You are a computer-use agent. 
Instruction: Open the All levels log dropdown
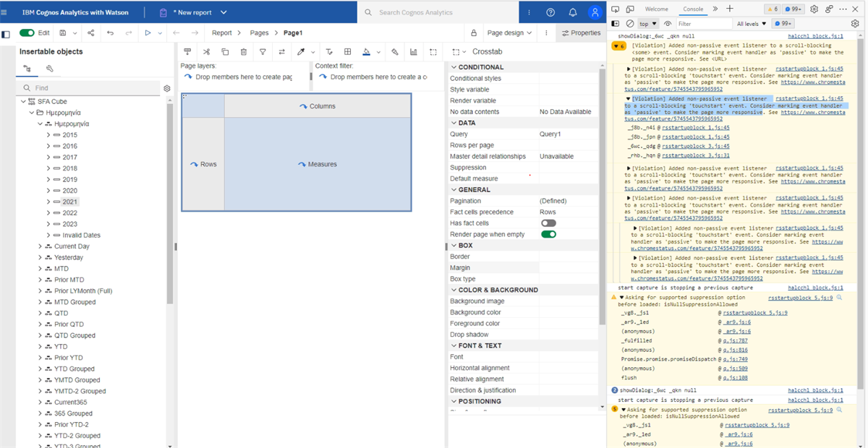pyautogui.click(x=752, y=24)
